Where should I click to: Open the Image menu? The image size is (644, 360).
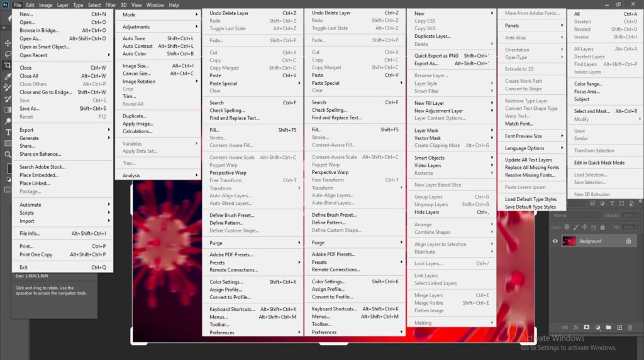tap(45, 5)
